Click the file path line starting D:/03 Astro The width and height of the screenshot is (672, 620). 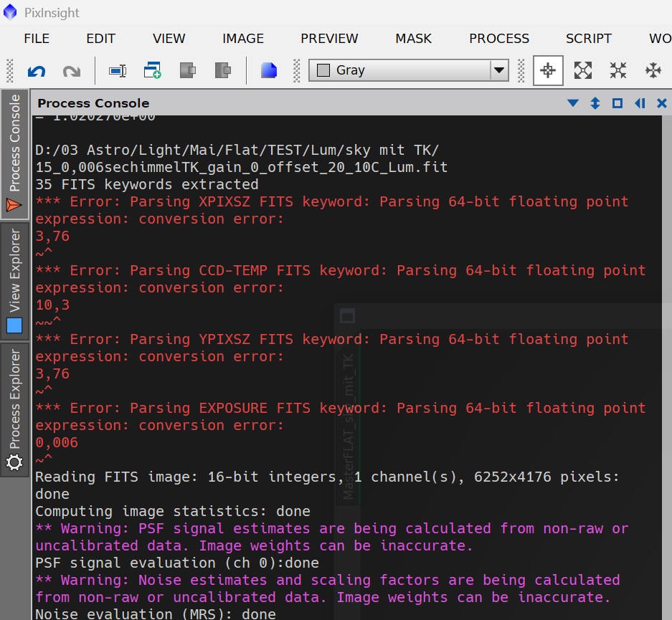point(237,150)
